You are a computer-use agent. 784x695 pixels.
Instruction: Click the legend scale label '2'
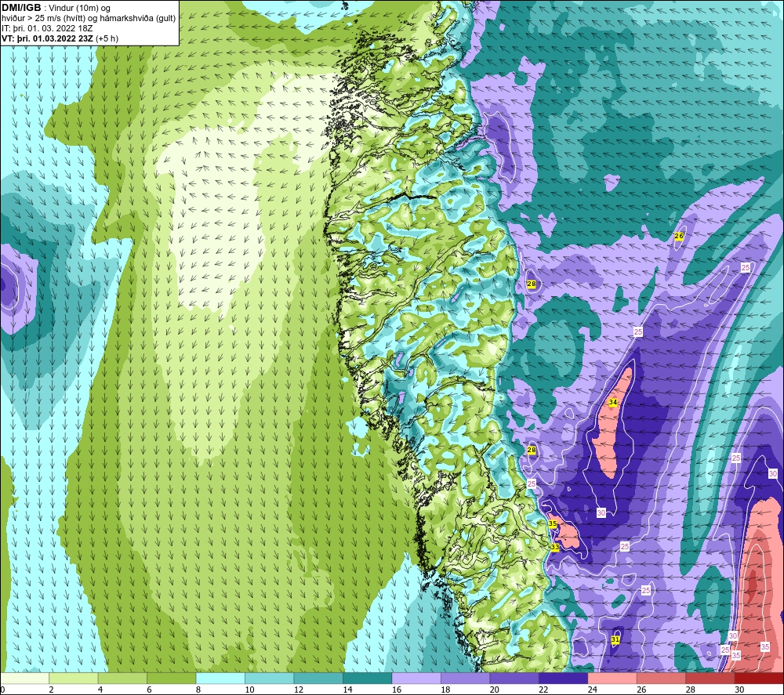click(x=52, y=690)
